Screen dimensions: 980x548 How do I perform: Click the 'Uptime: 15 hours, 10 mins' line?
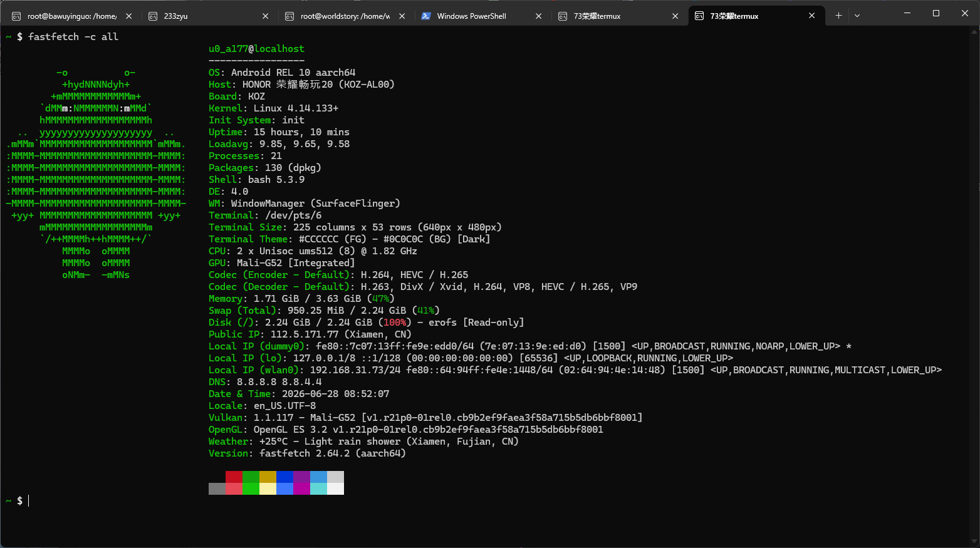click(279, 132)
